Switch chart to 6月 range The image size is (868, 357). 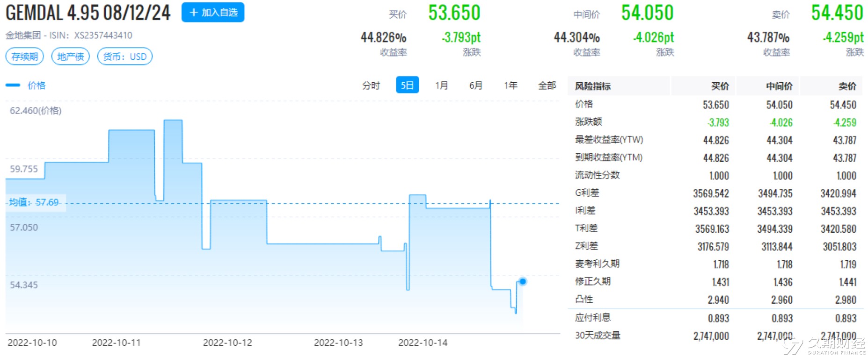click(476, 86)
